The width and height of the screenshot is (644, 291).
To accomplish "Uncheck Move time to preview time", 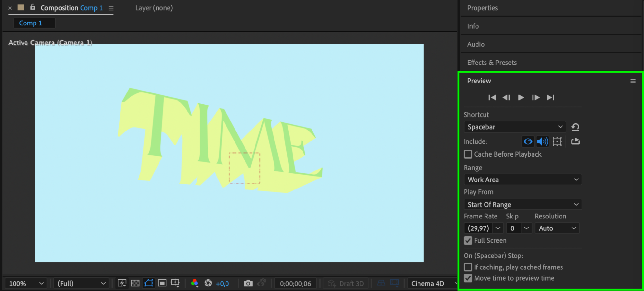I will [x=468, y=278].
